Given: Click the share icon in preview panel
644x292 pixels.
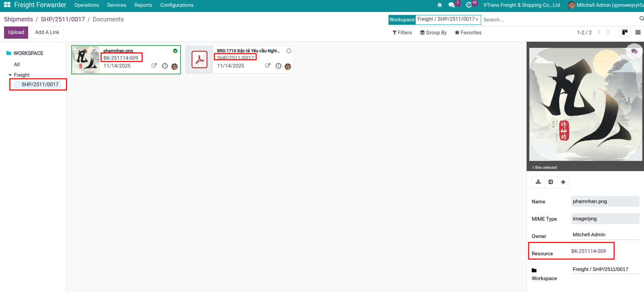Looking at the screenshot, I should coord(551,182).
